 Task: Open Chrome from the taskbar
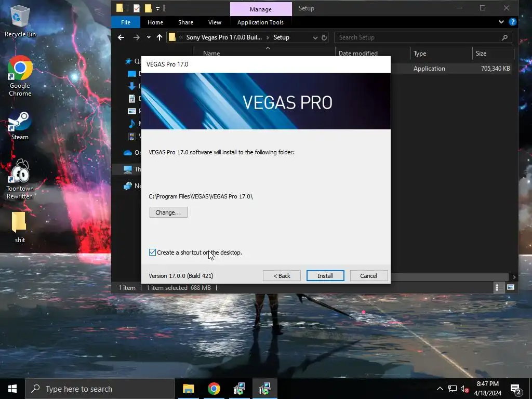point(214,389)
